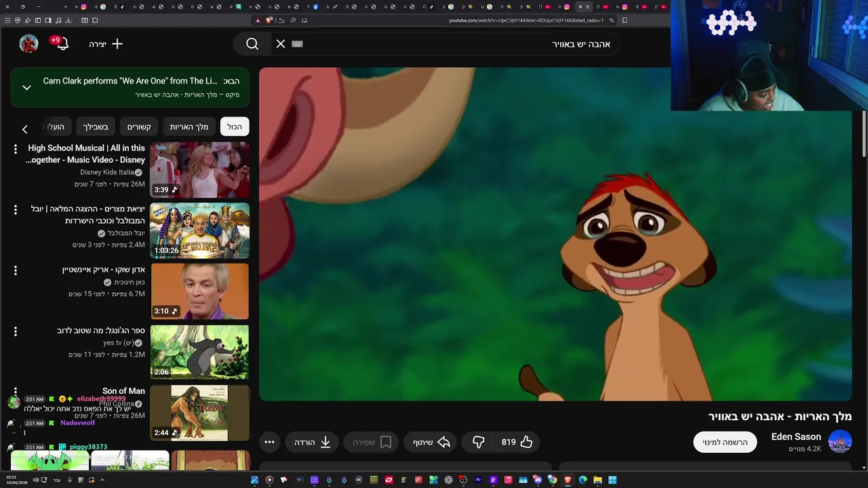Click the אדון שוקו - אריק איינשטיין title
Screen dimensions: 868x488
pos(104,270)
